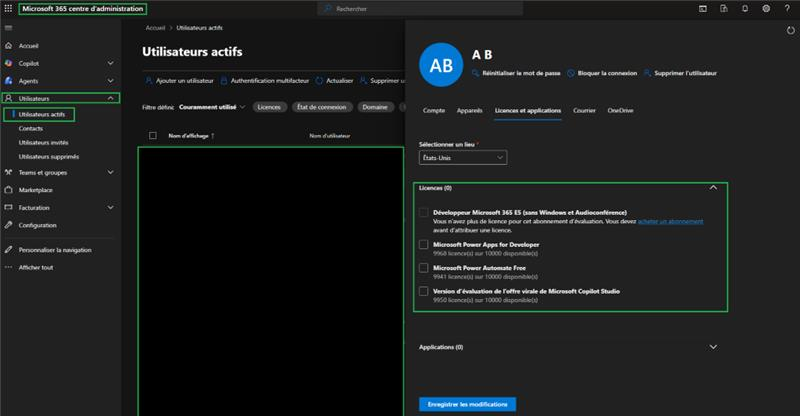
Task: Follow the acheter un abonnement link
Action: [670, 222]
